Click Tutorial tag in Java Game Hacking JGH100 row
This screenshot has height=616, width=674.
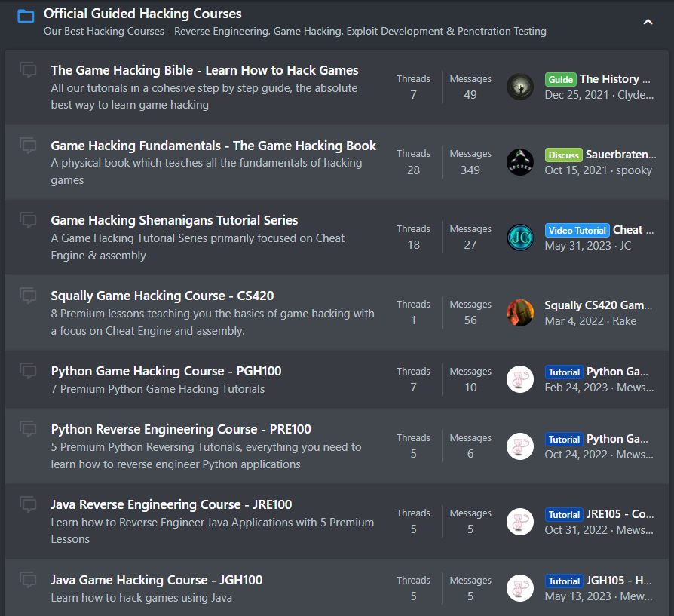(x=564, y=581)
